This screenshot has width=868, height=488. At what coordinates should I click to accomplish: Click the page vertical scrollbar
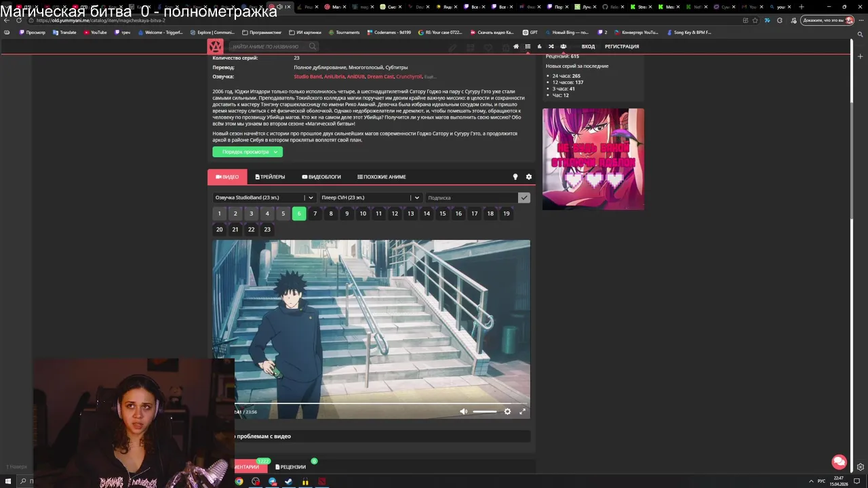(852, 161)
